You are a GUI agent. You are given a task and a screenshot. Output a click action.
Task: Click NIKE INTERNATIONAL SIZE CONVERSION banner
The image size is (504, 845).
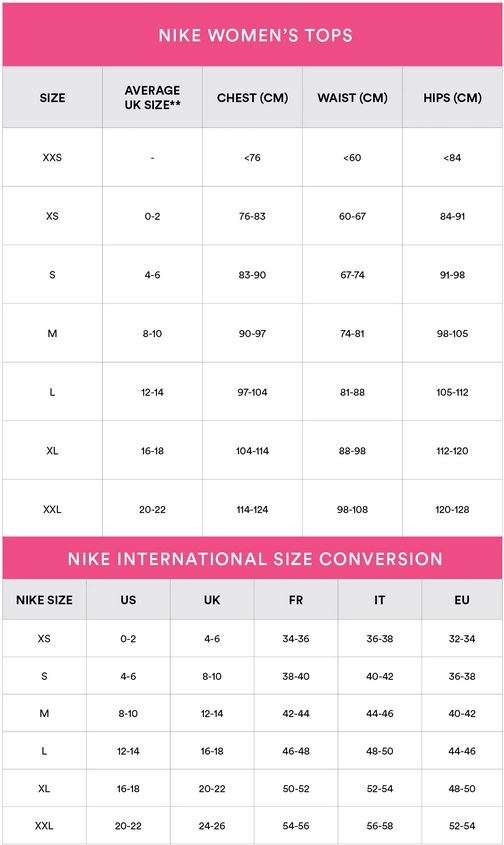pyautogui.click(x=256, y=559)
